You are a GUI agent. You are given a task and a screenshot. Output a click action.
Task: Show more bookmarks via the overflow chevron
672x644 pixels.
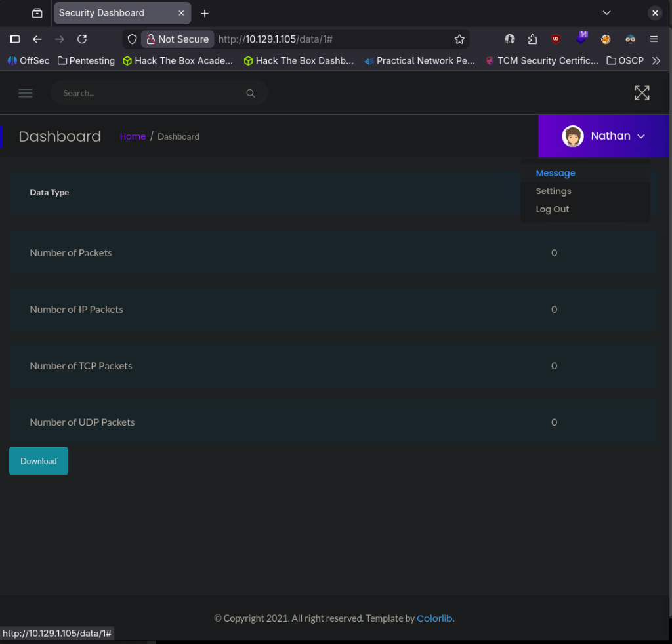[656, 61]
